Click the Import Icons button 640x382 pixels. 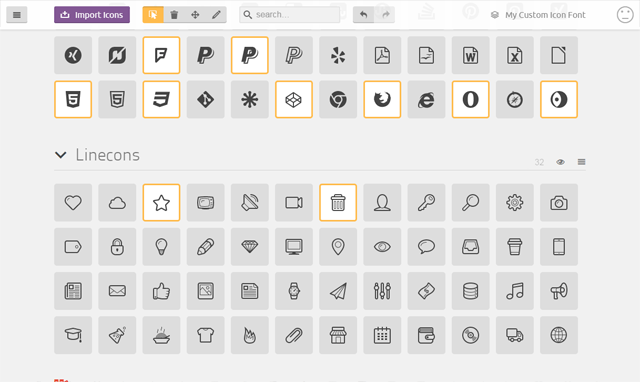(x=92, y=15)
